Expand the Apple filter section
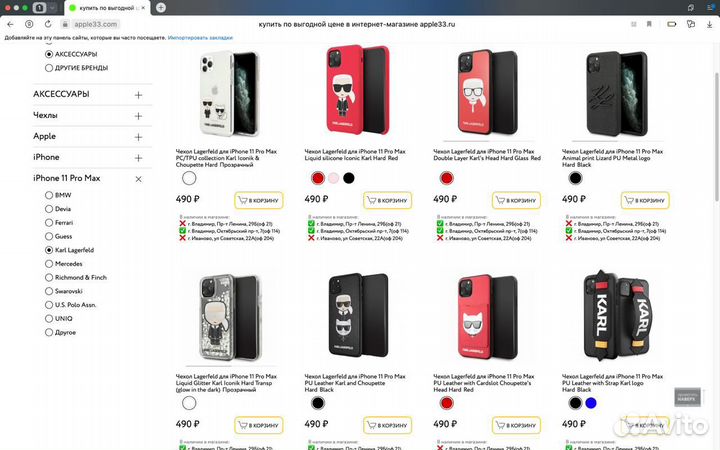 [x=138, y=137]
